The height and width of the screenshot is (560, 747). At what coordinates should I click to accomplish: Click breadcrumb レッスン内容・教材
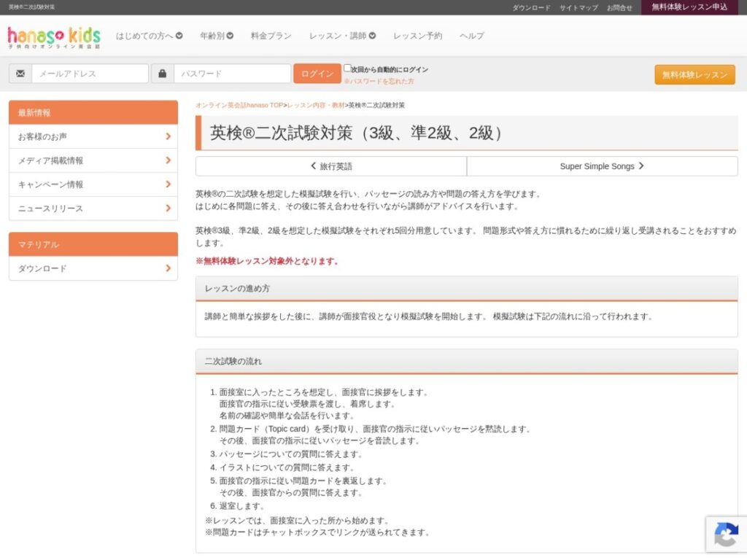[x=316, y=105]
